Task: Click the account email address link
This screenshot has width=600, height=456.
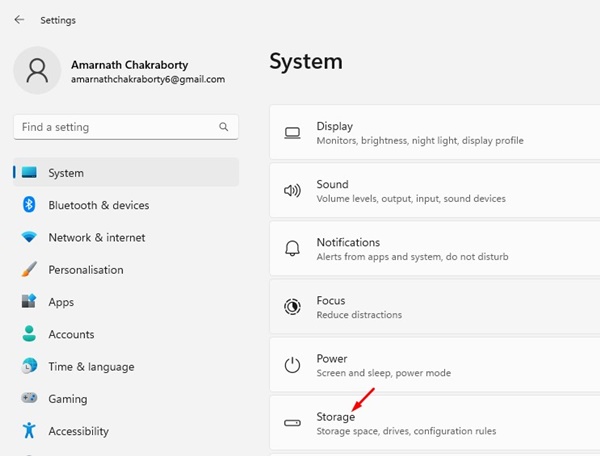Action: point(148,79)
